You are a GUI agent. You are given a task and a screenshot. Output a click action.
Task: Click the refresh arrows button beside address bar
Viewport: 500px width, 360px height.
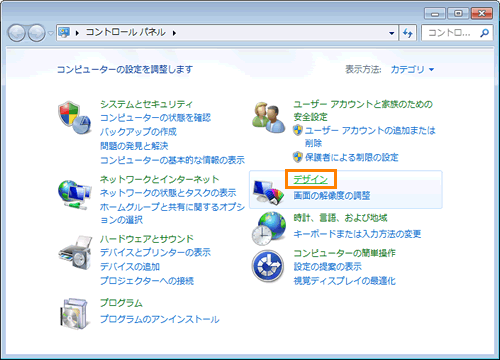[407, 33]
